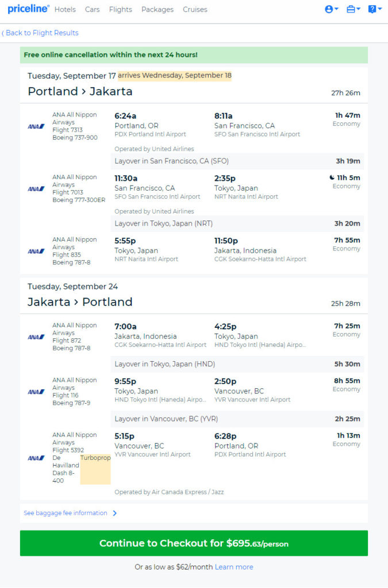
Task: Expand baggage fee info chevron arrow
Action: (x=115, y=513)
